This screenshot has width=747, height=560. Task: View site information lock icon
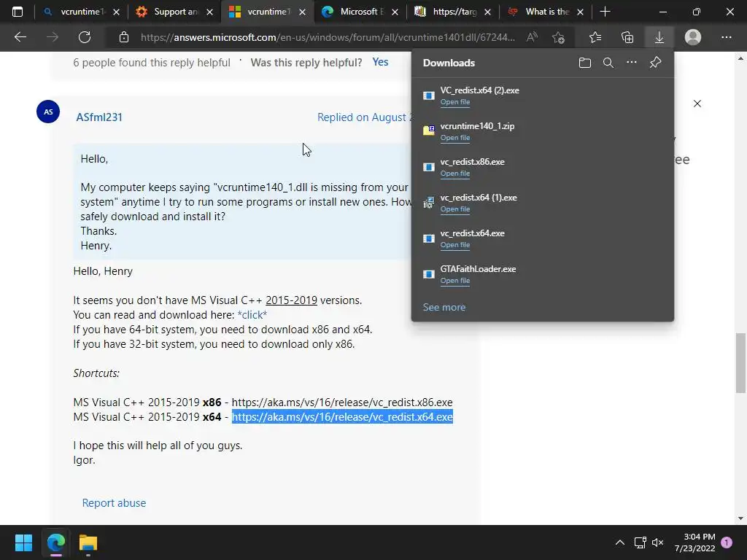pos(124,37)
